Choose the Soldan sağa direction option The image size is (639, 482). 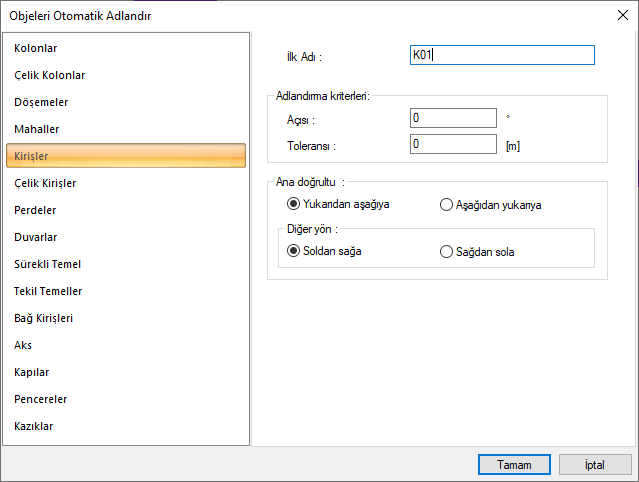pos(294,251)
